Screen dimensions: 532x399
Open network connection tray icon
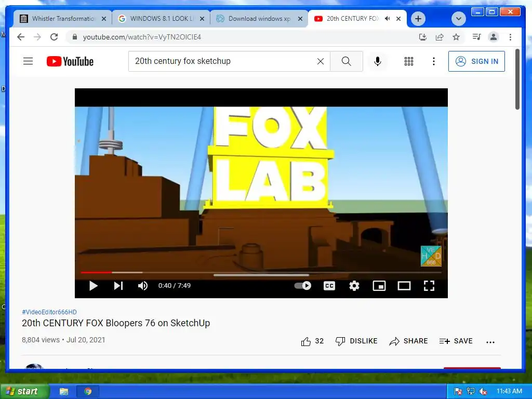(x=470, y=391)
